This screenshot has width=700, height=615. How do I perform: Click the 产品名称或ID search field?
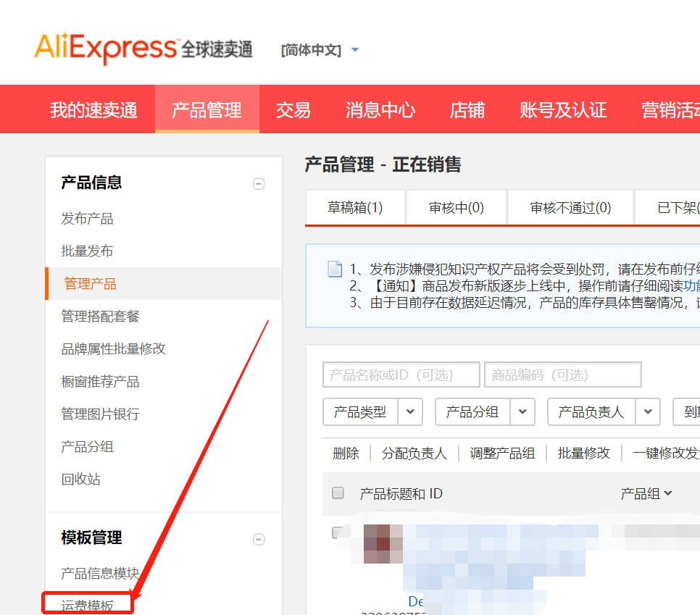(x=401, y=375)
